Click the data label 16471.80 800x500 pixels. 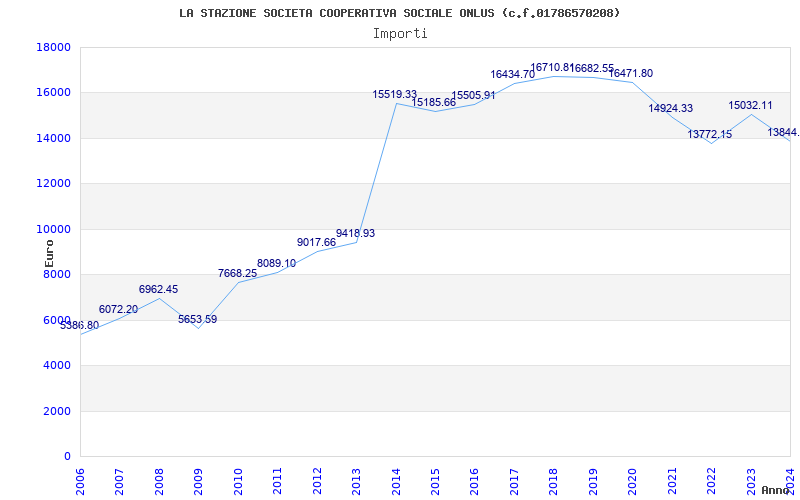[631, 73]
